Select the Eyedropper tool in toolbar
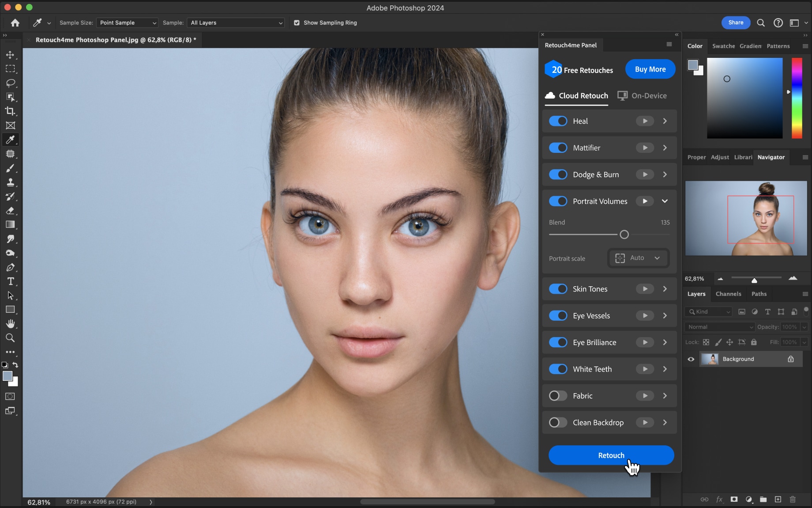 (10, 140)
